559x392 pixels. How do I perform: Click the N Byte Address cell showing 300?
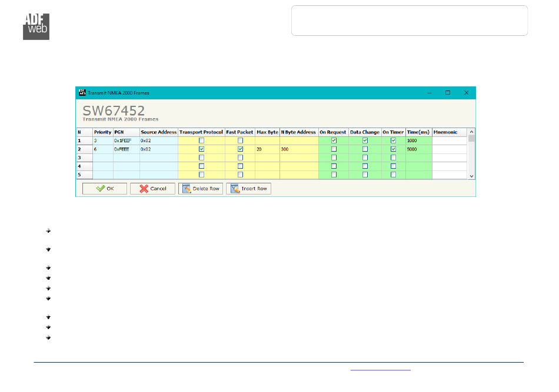298,149
